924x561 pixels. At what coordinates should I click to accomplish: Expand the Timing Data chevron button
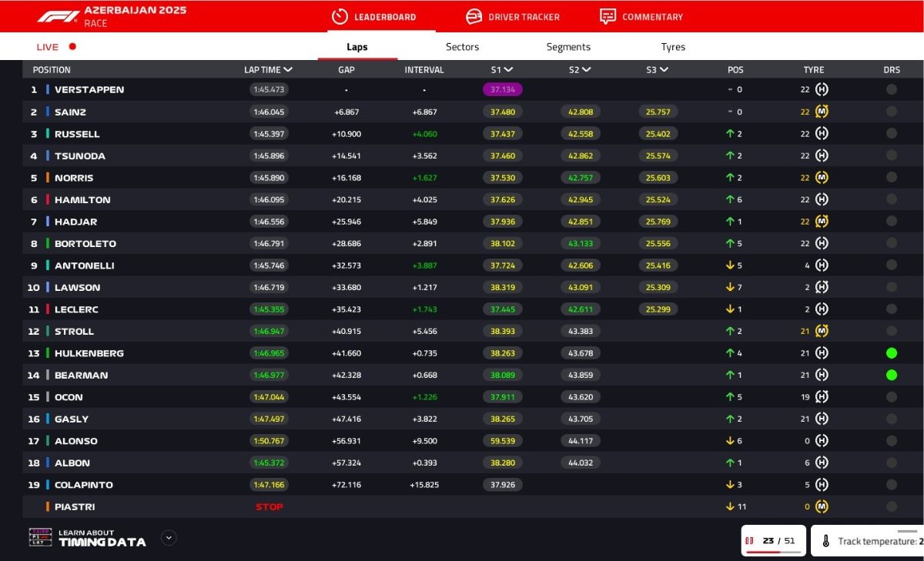point(169,538)
